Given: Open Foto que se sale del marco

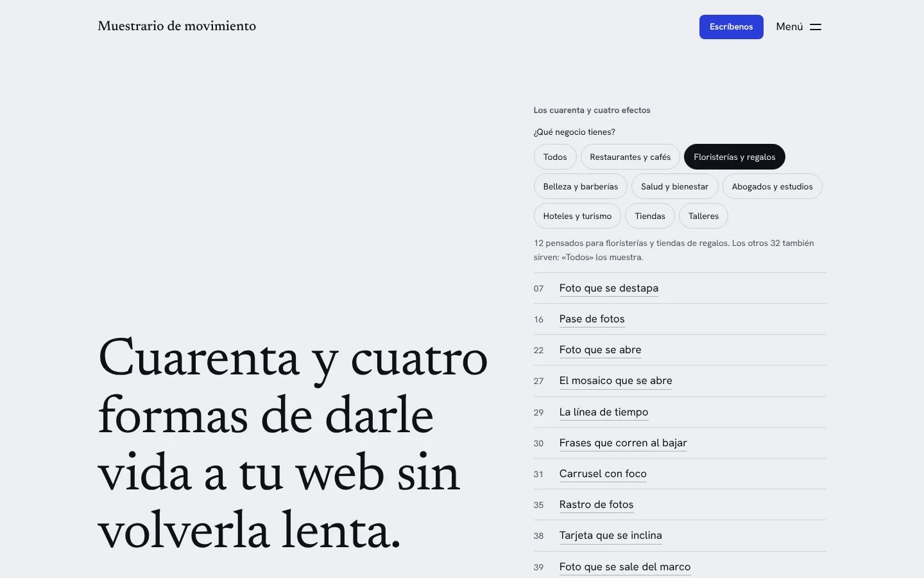Looking at the screenshot, I should click(x=625, y=567).
